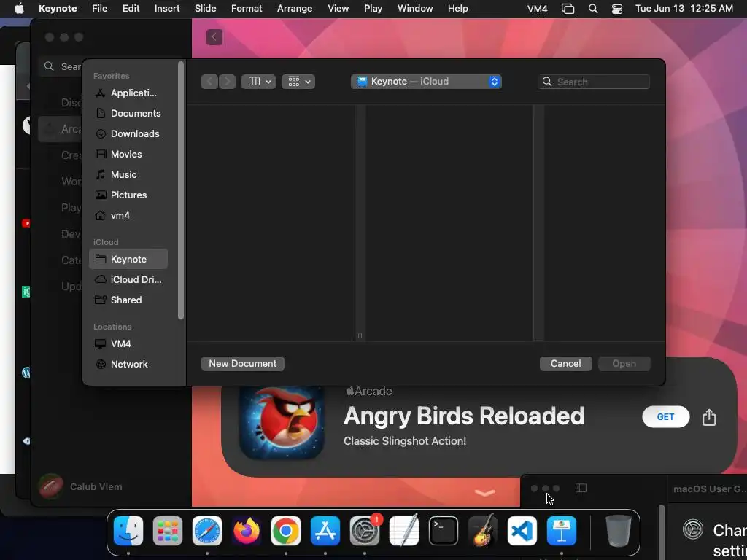Click Keynote icon in the Dock
The image size is (747, 560).
pos(562,531)
